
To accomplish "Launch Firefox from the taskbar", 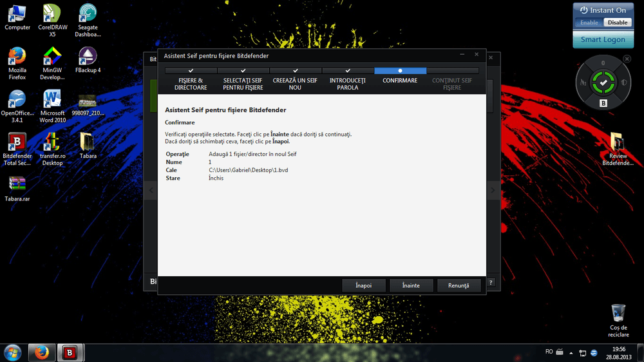I will click(x=42, y=353).
